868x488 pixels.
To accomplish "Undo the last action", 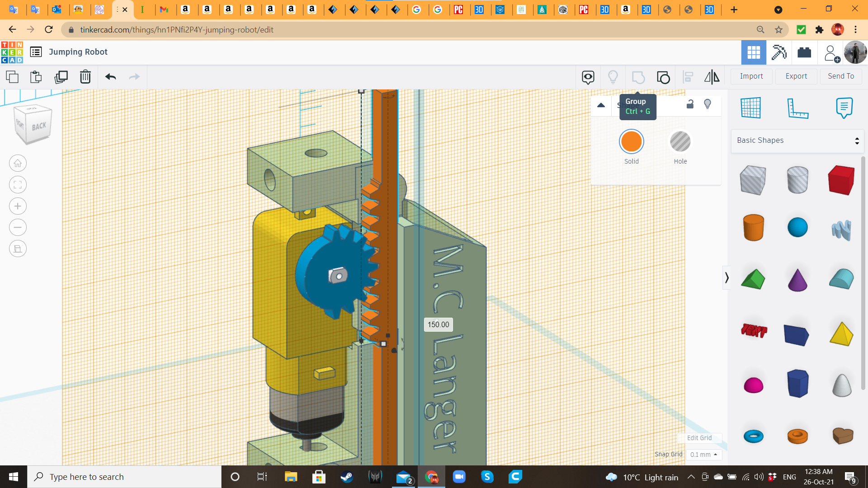I will [x=110, y=77].
